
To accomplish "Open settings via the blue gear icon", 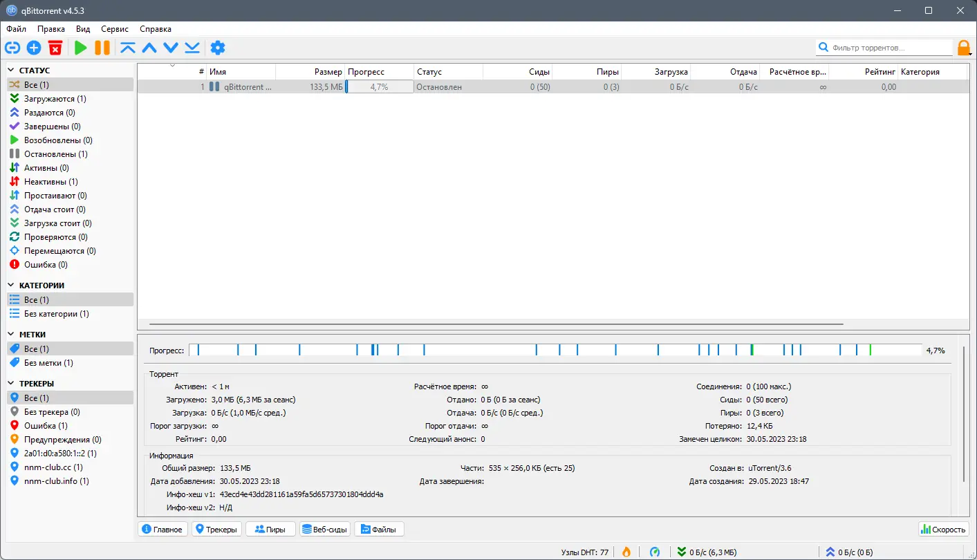I will click(x=218, y=48).
